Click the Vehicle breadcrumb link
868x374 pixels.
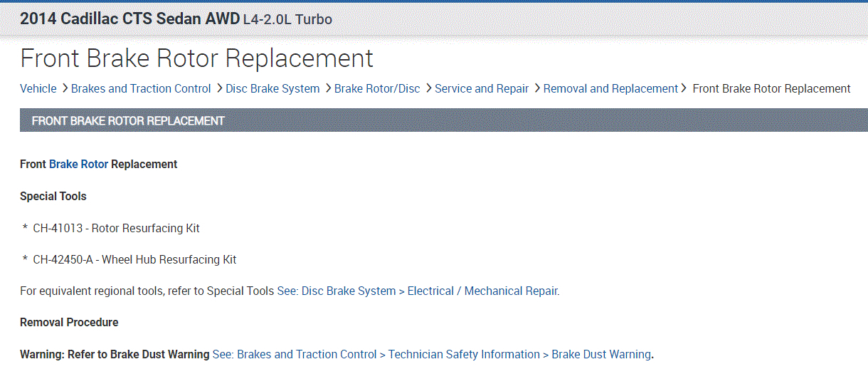[38, 89]
